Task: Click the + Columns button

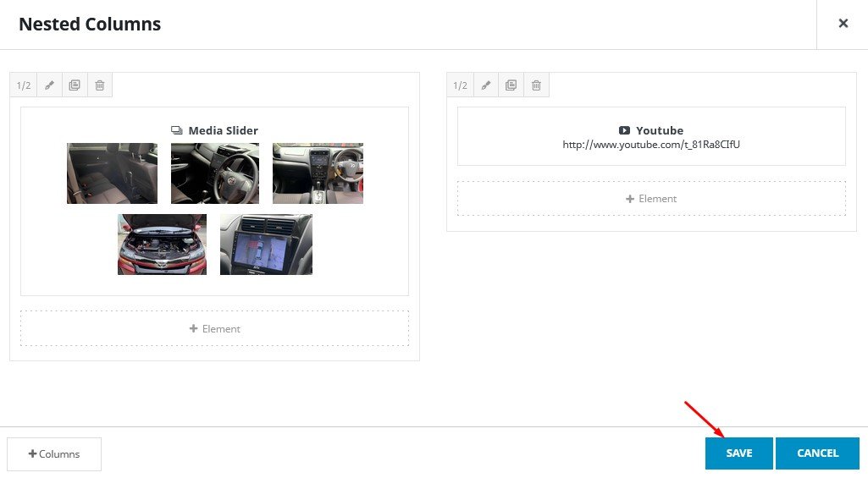Action: click(54, 454)
